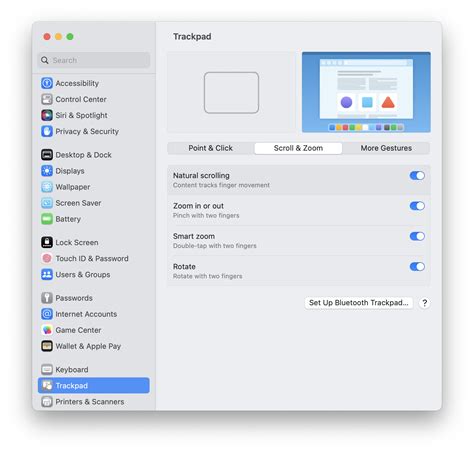This screenshot has height=453, width=474.
Task: Select the Trackpad sidebar icon
Action: point(47,385)
